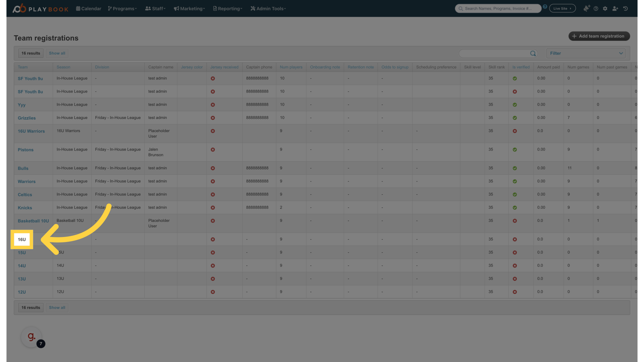Click verified status icon for Celtics row

(x=515, y=195)
